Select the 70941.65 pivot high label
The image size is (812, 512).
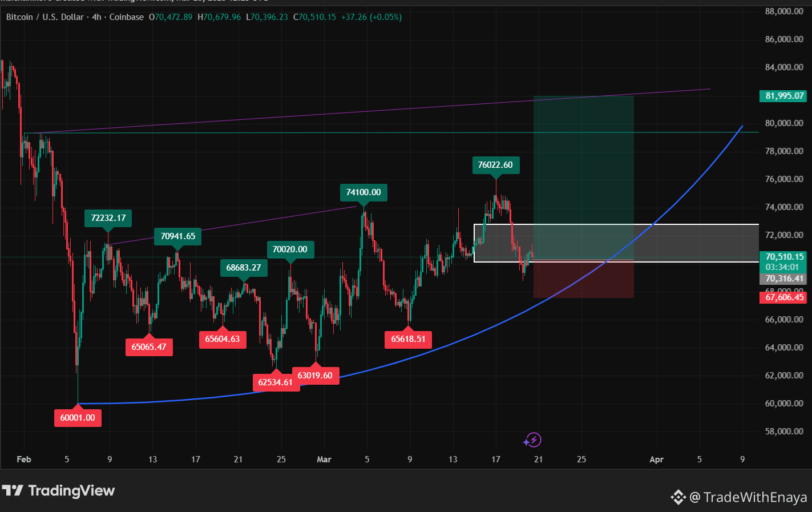pyautogui.click(x=177, y=236)
